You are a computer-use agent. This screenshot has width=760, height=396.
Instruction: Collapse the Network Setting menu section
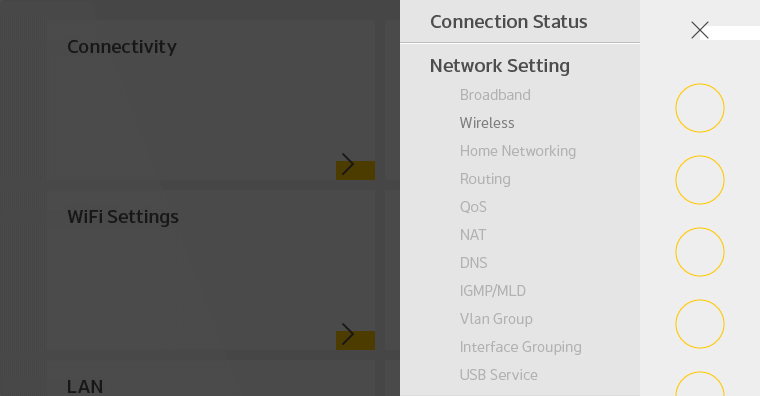click(x=500, y=65)
